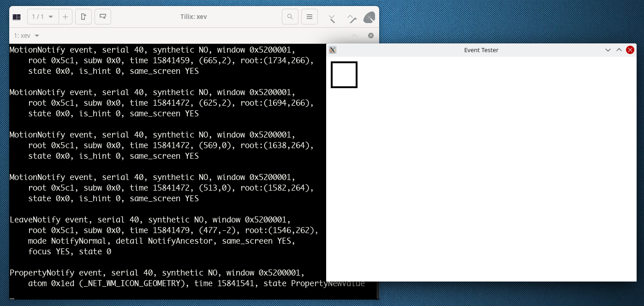Minimize the Event Tester window
The width and height of the screenshot is (644, 306).
[608, 50]
